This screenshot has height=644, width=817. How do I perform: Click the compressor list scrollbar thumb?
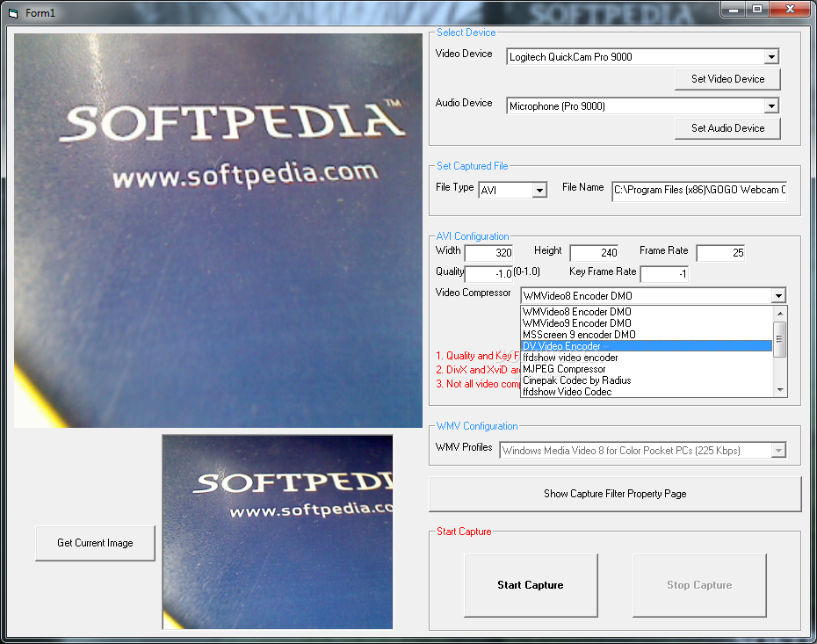[x=780, y=340]
